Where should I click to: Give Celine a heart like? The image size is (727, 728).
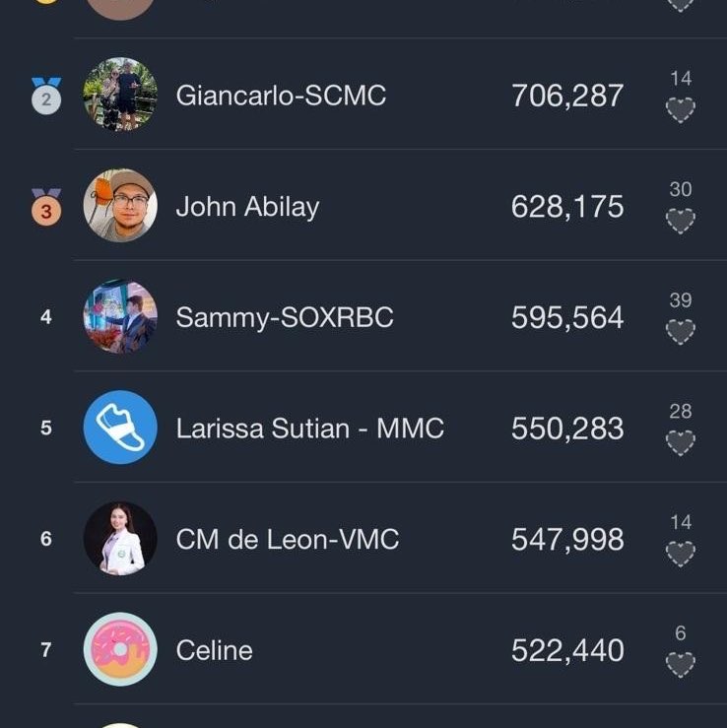(680, 666)
